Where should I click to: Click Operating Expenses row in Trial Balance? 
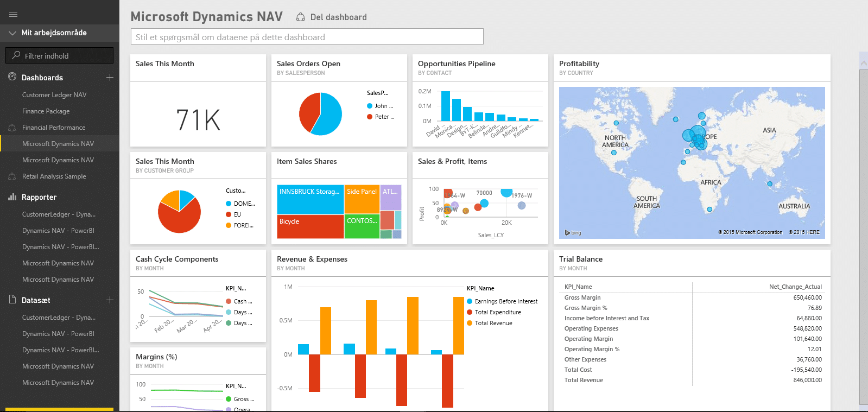[693, 328]
